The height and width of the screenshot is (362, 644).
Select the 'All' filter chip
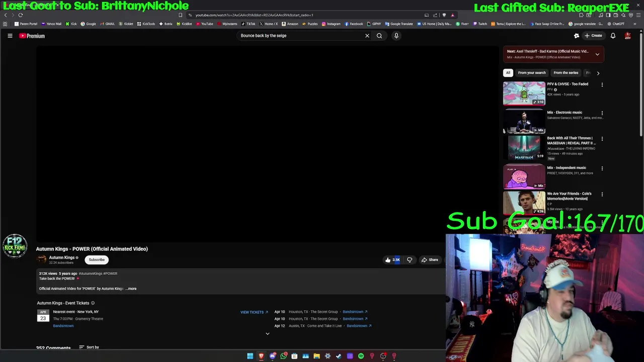point(508,73)
